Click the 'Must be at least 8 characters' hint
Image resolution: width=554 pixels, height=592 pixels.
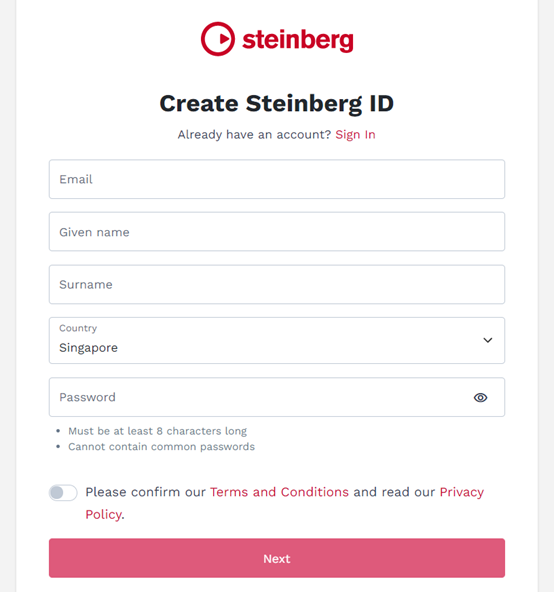157,431
